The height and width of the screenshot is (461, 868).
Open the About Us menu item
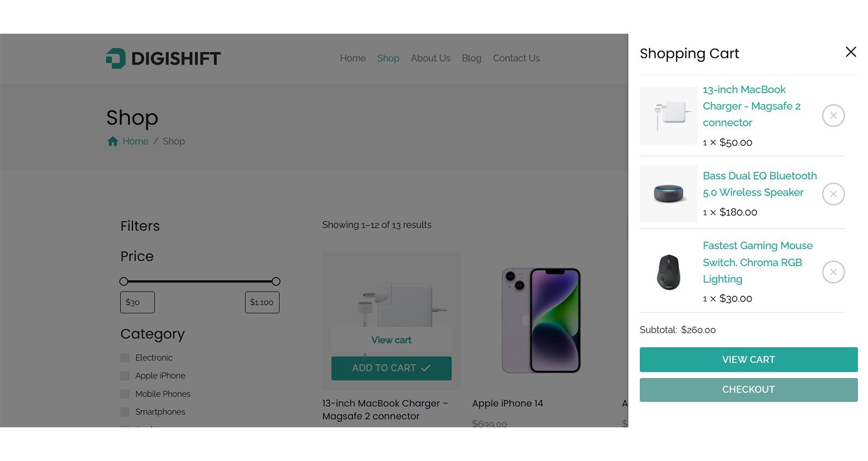pyautogui.click(x=430, y=59)
